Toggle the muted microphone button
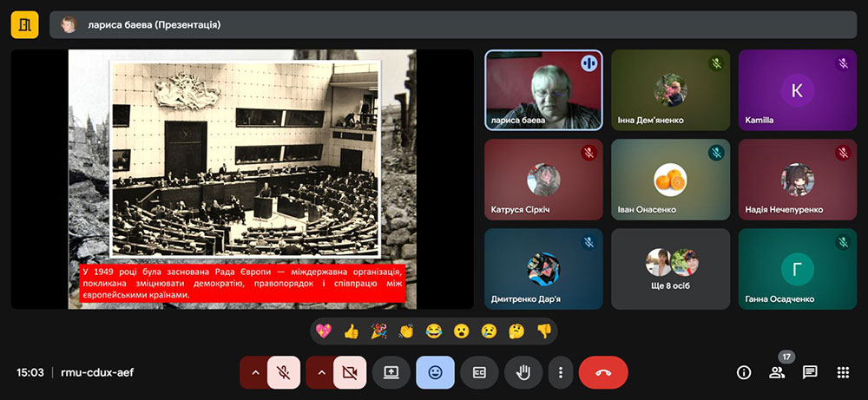This screenshot has width=868, height=400. click(x=283, y=372)
